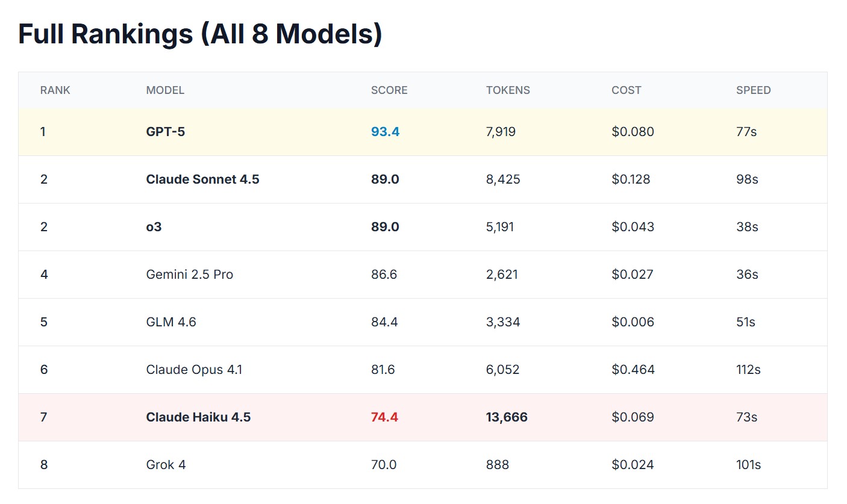Screen dimensions: 847x504
Task: Click the Claude Opus 4.1 model name
Action: click(x=194, y=370)
